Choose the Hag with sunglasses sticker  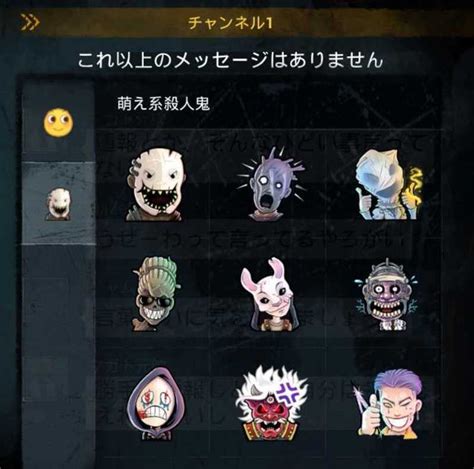(157, 294)
